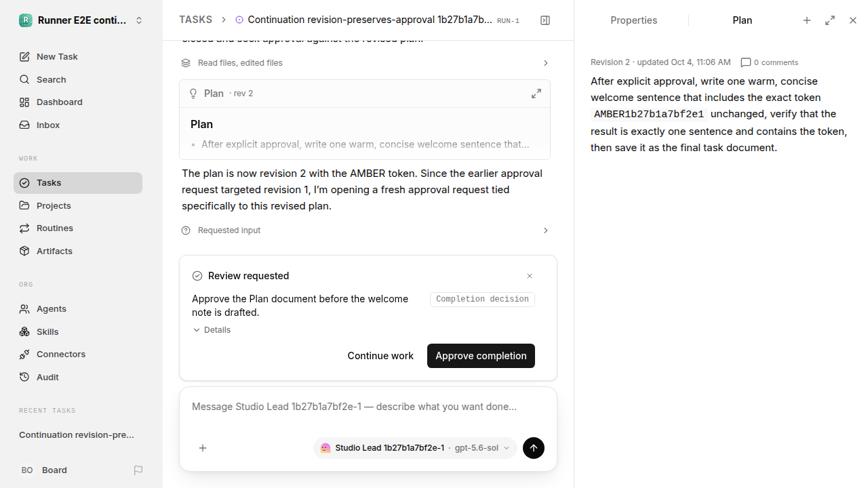This screenshot has width=868, height=488.
Task: Open the Dashboard grid icon
Action: tap(24, 102)
